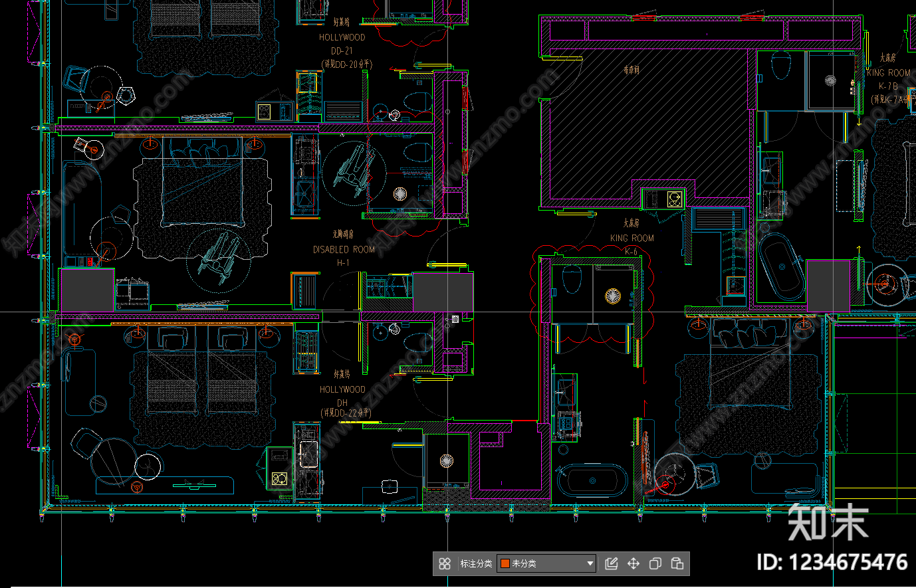916x588 pixels.
Task: Expand the 未分类 category dropdown
Action: [x=546, y=563]
